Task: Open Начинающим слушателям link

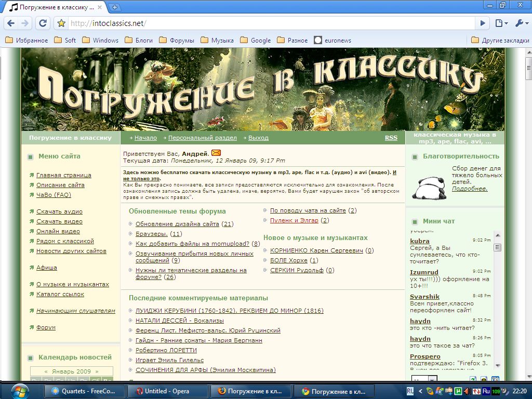Action: (x=76, y=311)
